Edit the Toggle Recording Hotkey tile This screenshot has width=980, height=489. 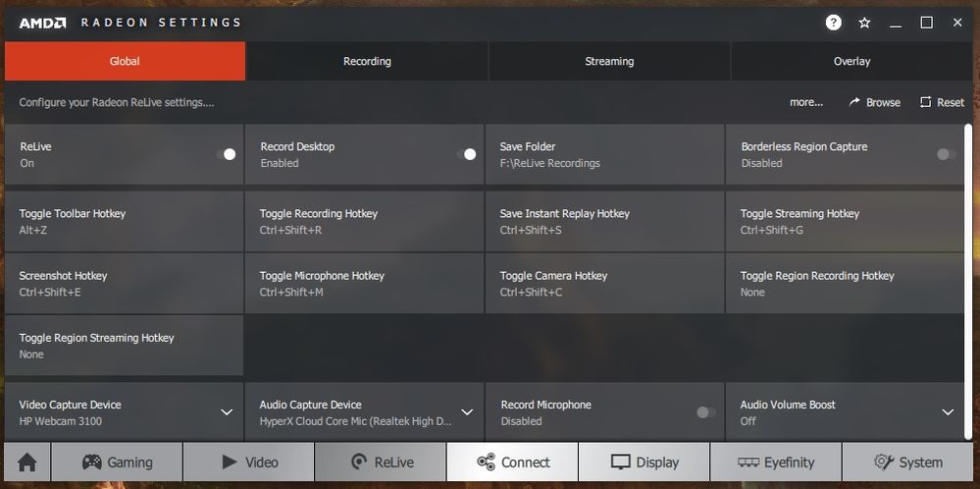364,221
